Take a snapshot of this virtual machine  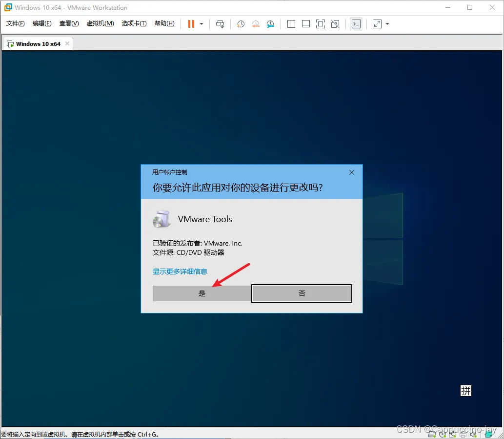pos(241,24)
